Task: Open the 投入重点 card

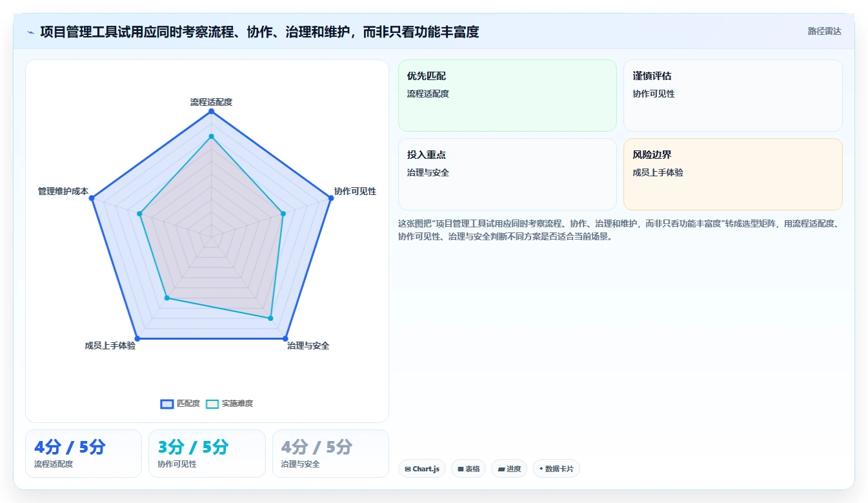Action: pyautogui.click(x=507, y=174)
